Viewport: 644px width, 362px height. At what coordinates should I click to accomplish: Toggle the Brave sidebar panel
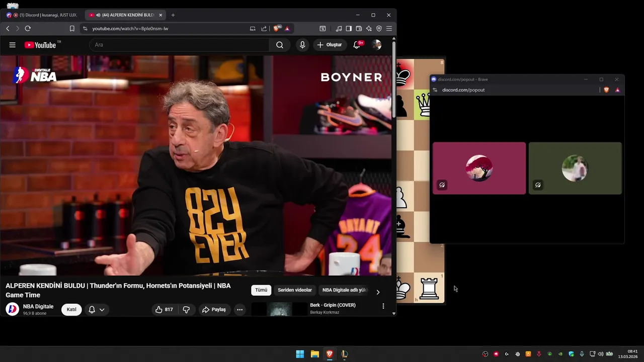349,29
